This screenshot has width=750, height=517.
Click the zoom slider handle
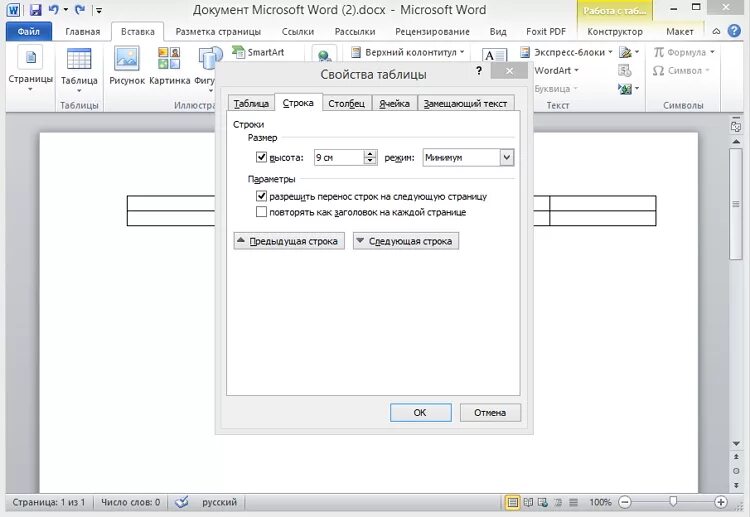point(673,501)
